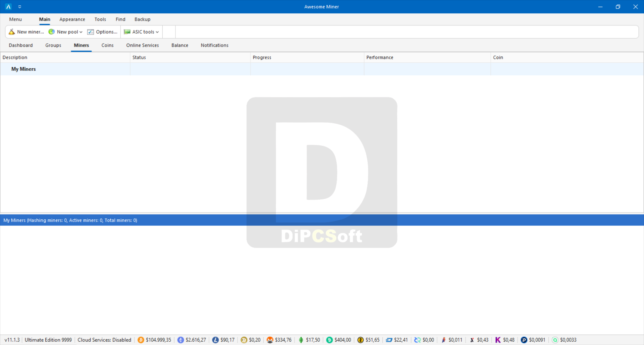This screenshot has width=644, height=345.
Task: Click the Dogecoin icon beside $0,20
Action: pyautogui.click(x=244, y=340)
